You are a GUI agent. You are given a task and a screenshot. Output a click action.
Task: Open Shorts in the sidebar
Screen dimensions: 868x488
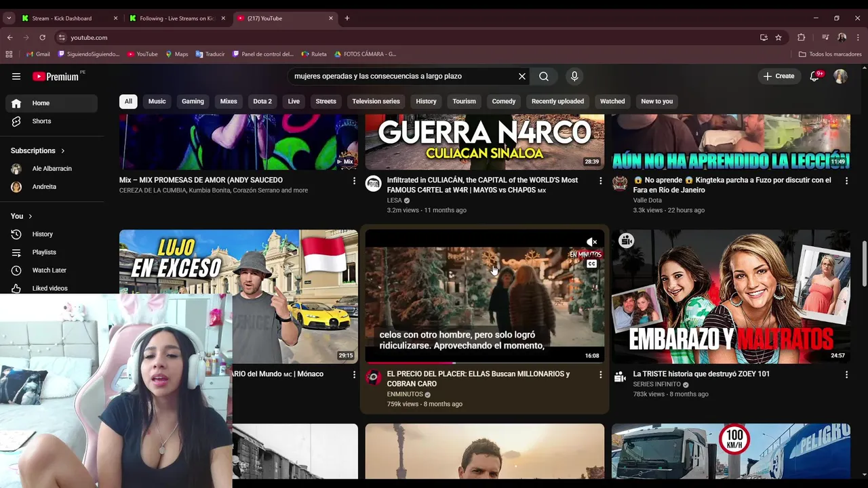click(x=52, y=121)
